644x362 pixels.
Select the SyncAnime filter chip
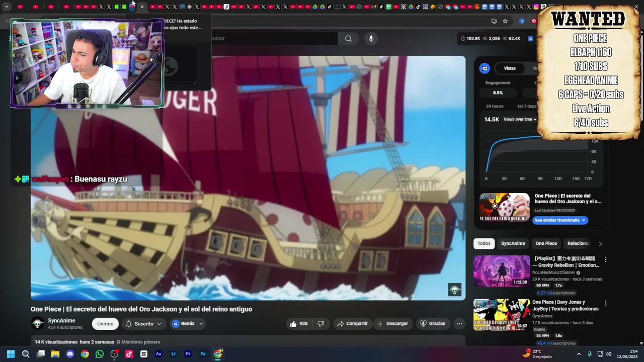click(513, 243)
